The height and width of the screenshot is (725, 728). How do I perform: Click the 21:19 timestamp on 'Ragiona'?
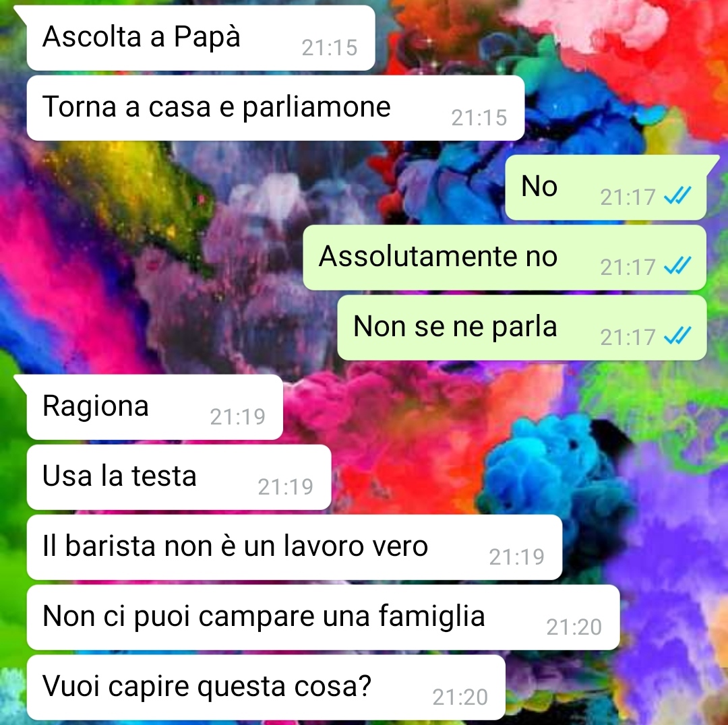pos(238,416)
